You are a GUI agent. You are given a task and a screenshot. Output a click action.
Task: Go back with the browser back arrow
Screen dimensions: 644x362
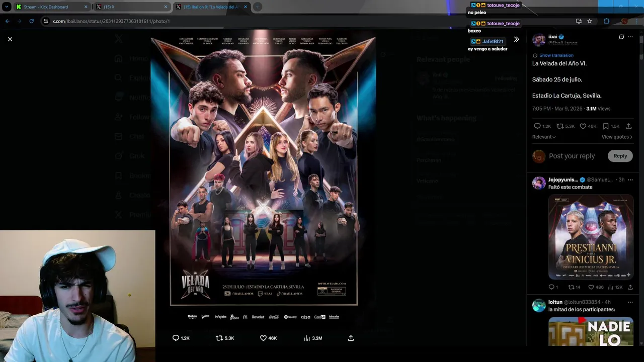(x=7, y=21)
